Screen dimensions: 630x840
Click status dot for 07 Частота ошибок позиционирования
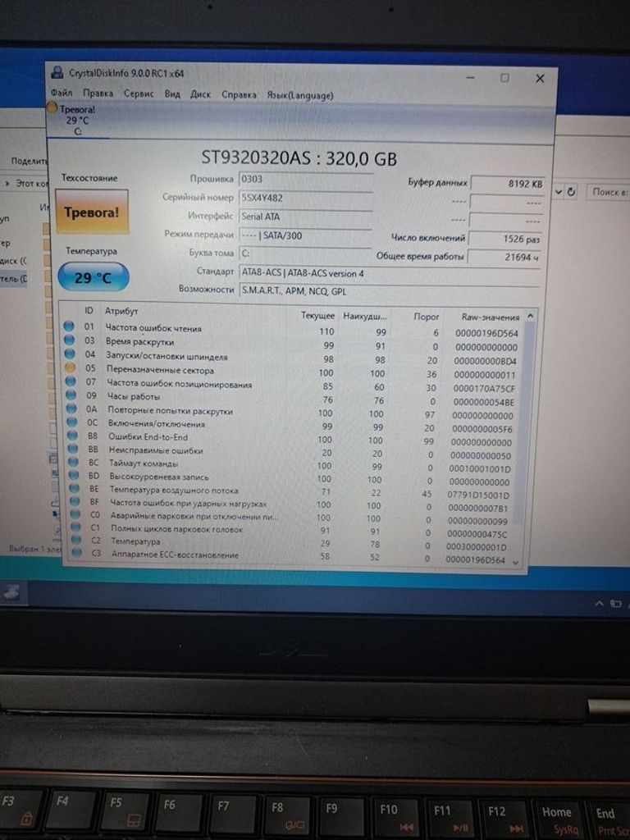71,381
